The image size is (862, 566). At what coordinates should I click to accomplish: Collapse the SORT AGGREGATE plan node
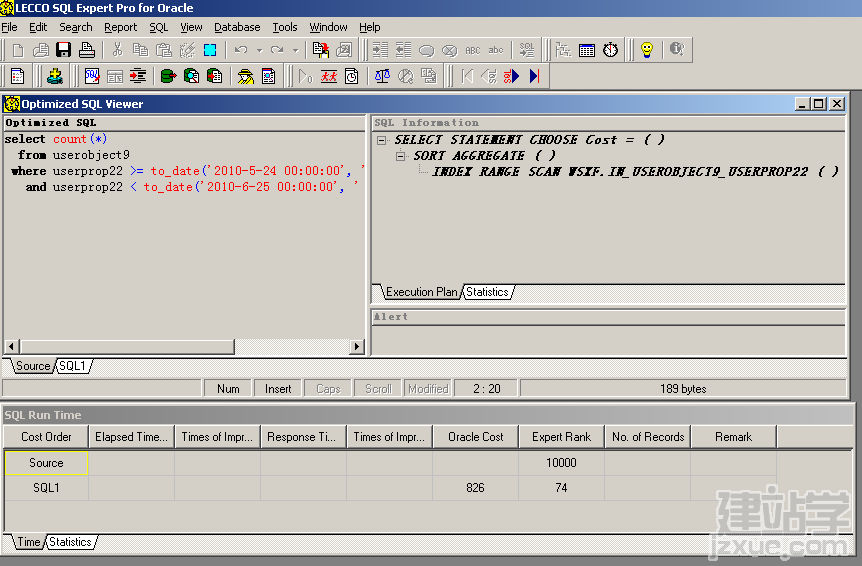tap(401, 156)
